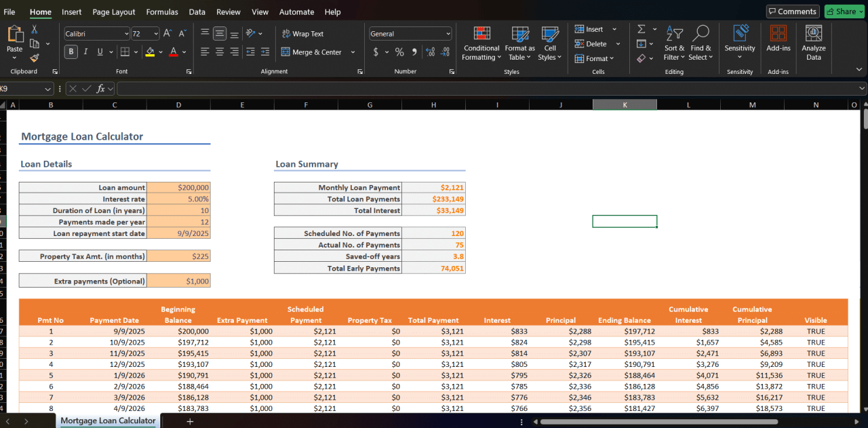Screen dimensions: 868x428
Task: Align cell text to the left
Action: pos(205,52)
